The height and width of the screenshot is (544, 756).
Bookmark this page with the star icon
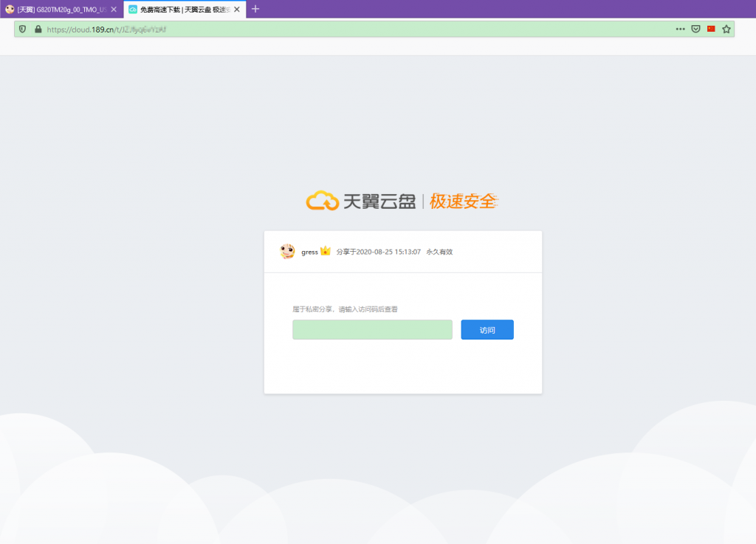coord(726,30)
